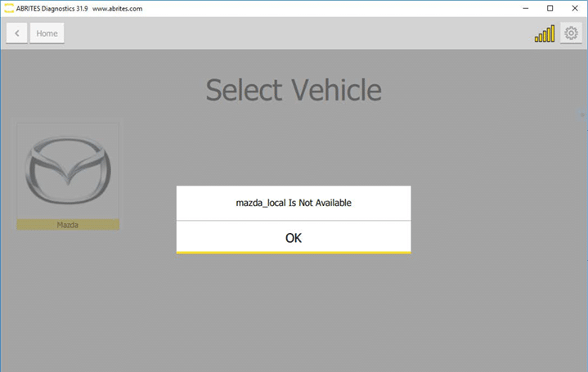Click the "mazda_local Is Not Available" message
The image size is (588, 372).
point(293,203)
